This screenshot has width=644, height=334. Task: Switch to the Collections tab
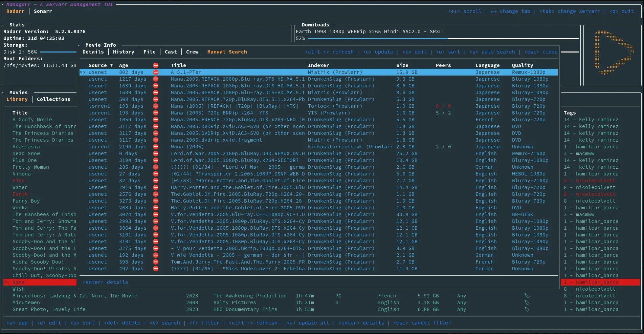(53, 99)
